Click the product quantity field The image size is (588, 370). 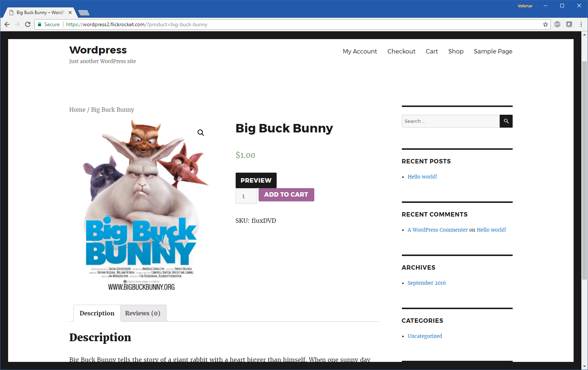[x=246, y=196]
